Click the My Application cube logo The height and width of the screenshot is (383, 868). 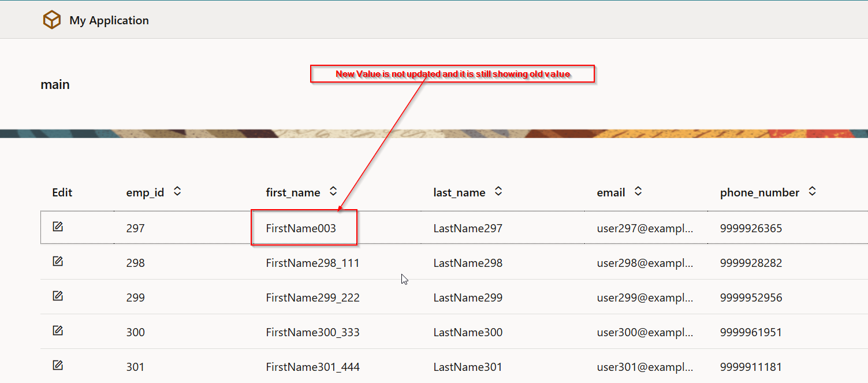[x=52, y=21]
